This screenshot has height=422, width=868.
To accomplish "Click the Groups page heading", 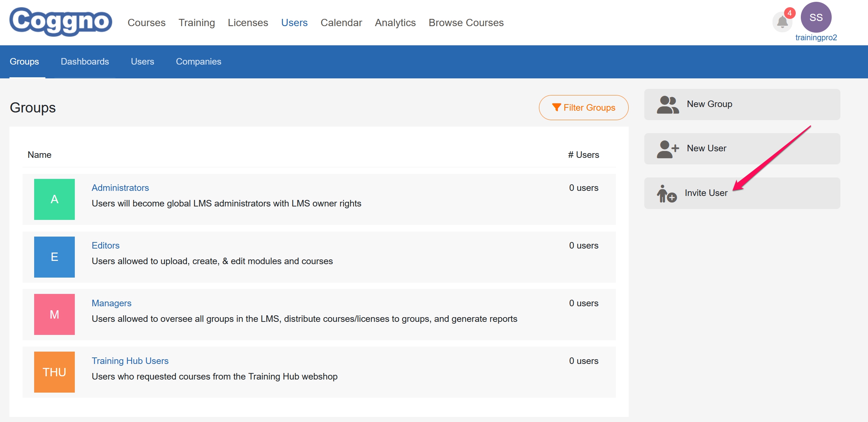I will pyautogui.click(x=33, y=108).
